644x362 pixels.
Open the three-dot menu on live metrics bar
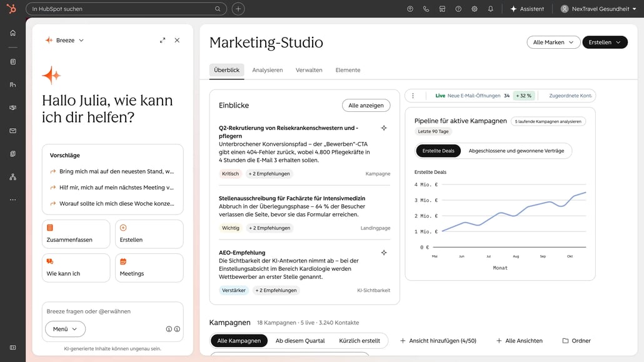(x=413, y=96)
